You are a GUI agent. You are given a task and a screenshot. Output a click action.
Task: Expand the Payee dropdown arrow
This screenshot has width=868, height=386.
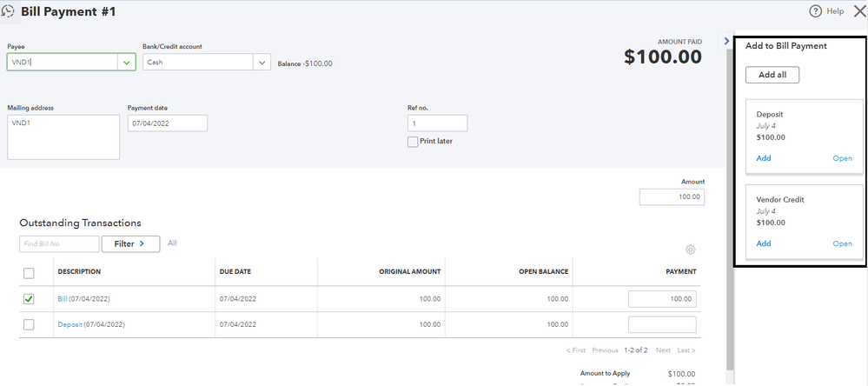[127, 63]
